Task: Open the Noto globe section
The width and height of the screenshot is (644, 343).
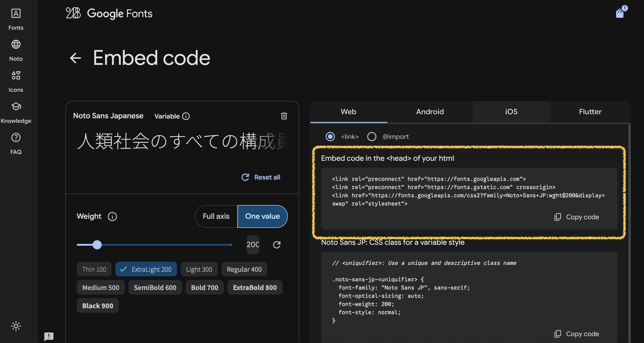Action: coord(16,50)
